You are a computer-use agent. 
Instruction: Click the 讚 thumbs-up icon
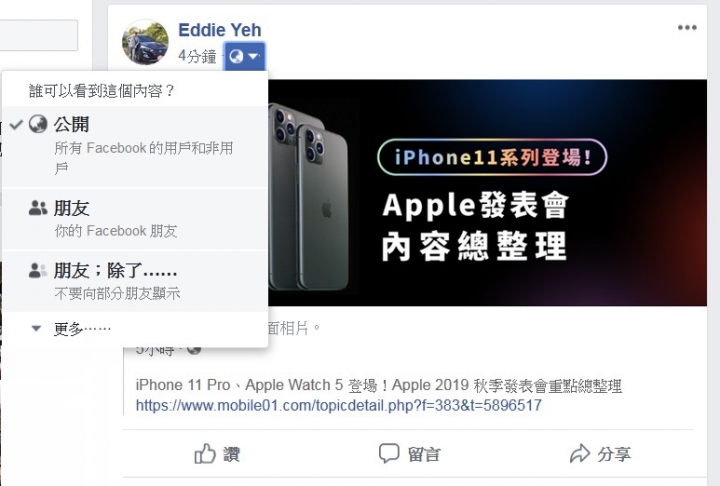point(205,454)
